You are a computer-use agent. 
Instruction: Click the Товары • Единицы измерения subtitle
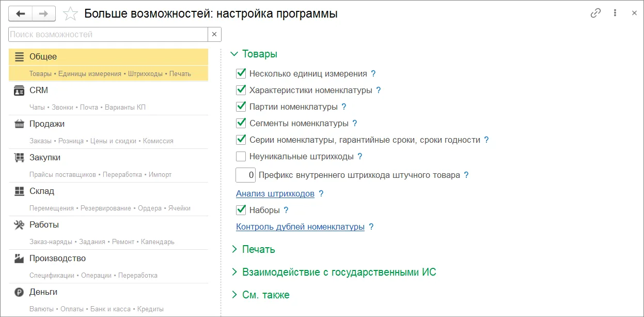(x=110, y=74)
